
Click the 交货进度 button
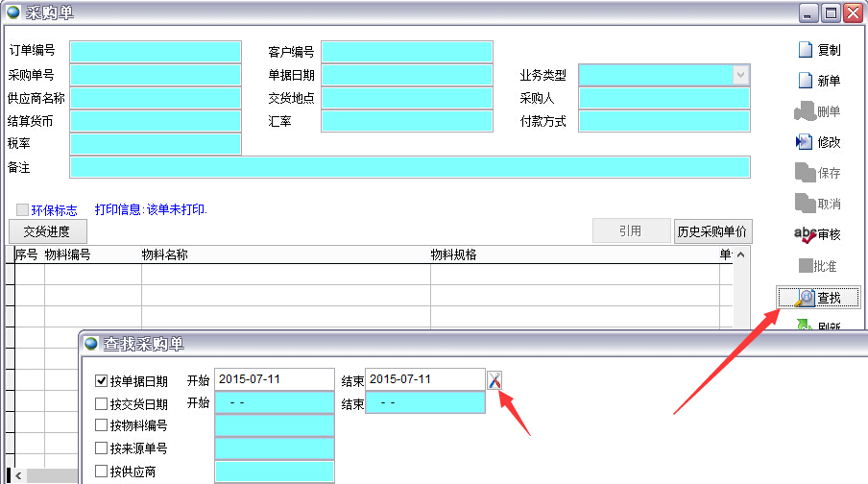pos(47,231)
